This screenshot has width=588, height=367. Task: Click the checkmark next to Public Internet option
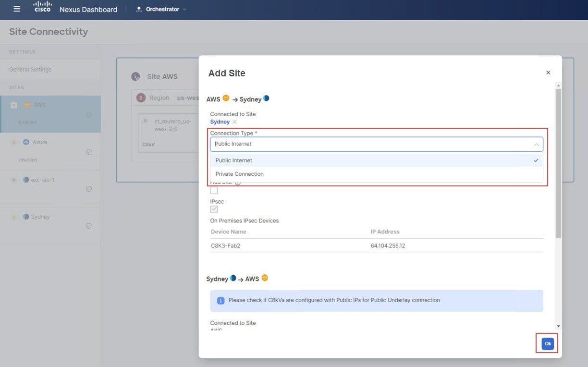point(536,160)
